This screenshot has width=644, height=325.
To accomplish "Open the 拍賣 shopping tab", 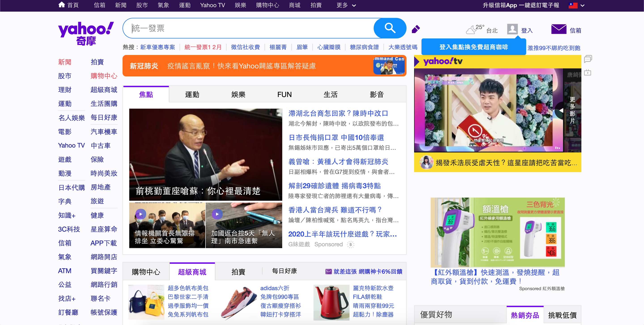I will (238, 272).
